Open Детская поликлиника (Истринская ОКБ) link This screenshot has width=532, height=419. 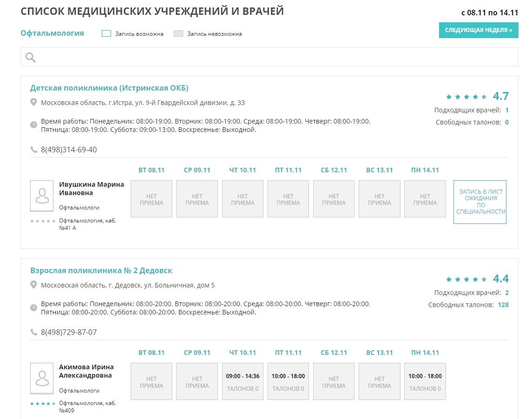pos(109,88)
